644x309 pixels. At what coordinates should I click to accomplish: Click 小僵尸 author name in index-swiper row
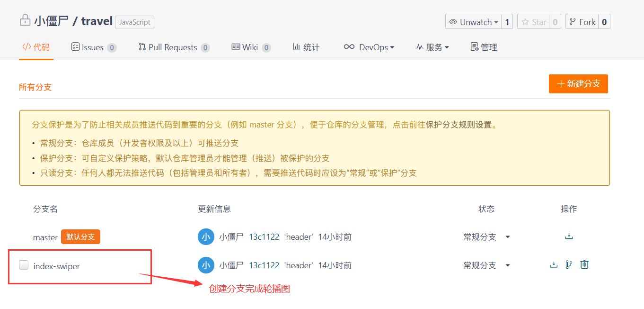[x=231, y=265]
